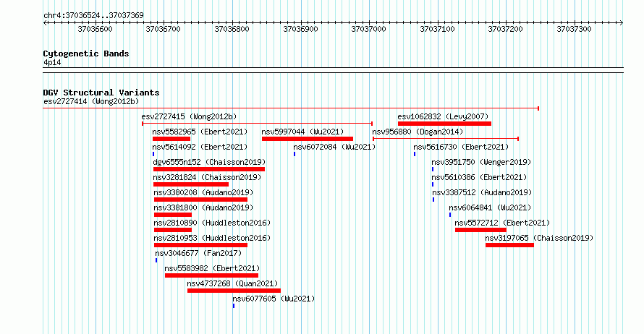Click the blue tick under nsv3046677
This screenshot has height=334, width=644.
coord(156,260)
